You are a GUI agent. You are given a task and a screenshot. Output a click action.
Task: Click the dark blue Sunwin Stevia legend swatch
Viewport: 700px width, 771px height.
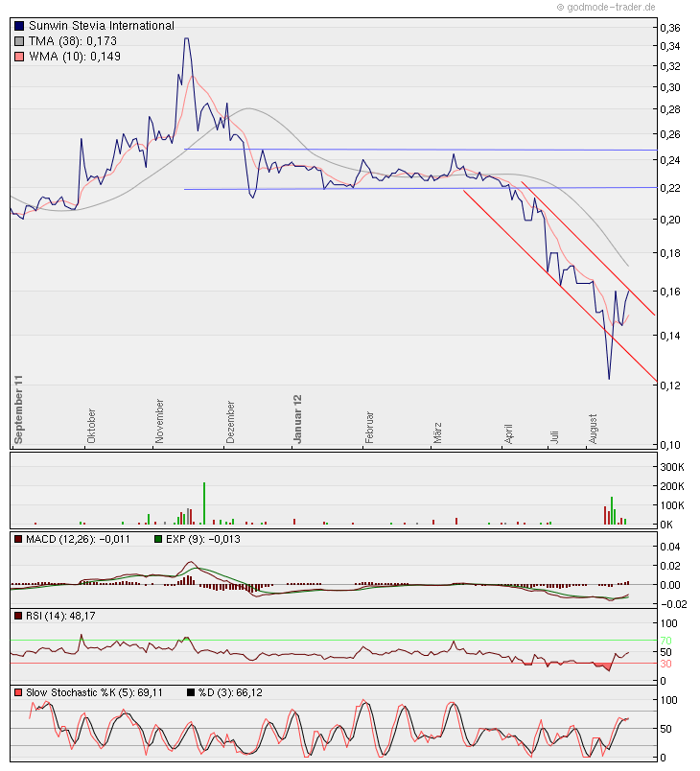pos(19,26)
